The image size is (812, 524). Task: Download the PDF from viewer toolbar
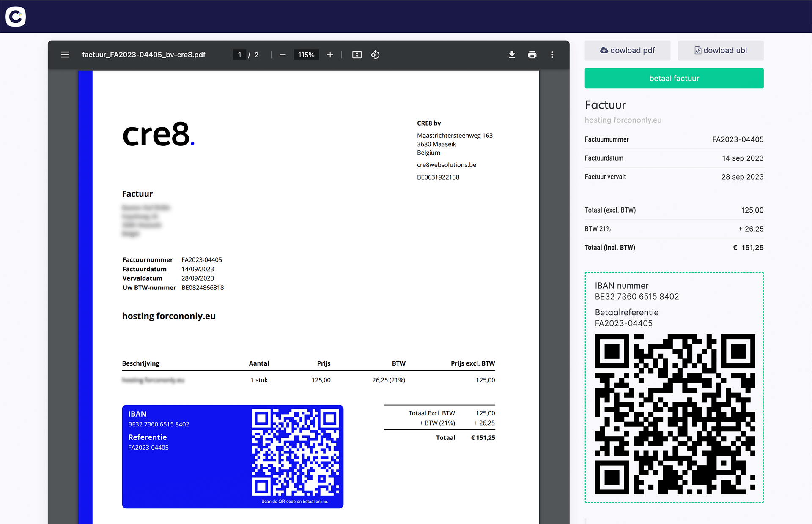click(x=512, y=55)
